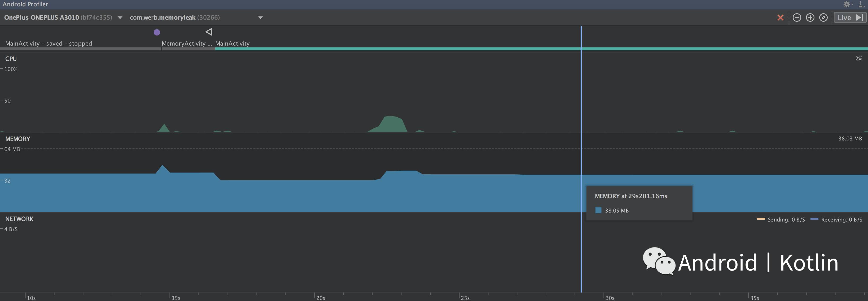
Task: Zoom out the profiler timeline
Action: pyautogui.click(x=797, y=17)
